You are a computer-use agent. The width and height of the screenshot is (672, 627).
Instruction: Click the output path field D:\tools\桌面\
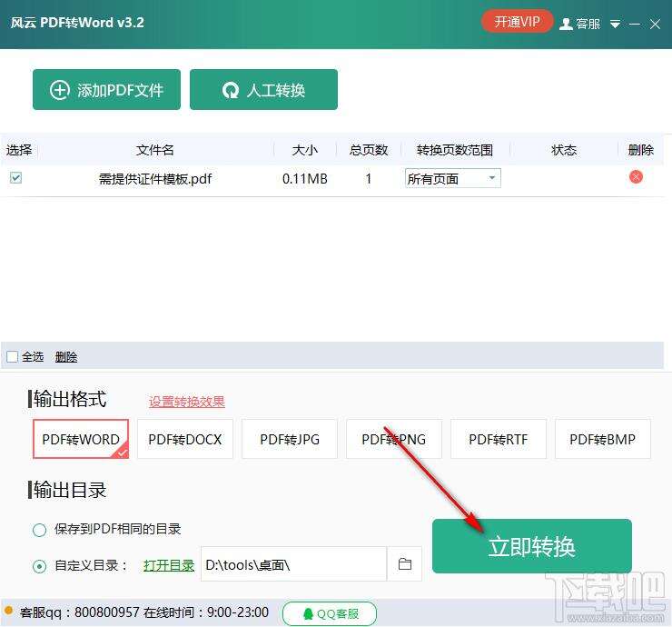[x=293, y=564]
